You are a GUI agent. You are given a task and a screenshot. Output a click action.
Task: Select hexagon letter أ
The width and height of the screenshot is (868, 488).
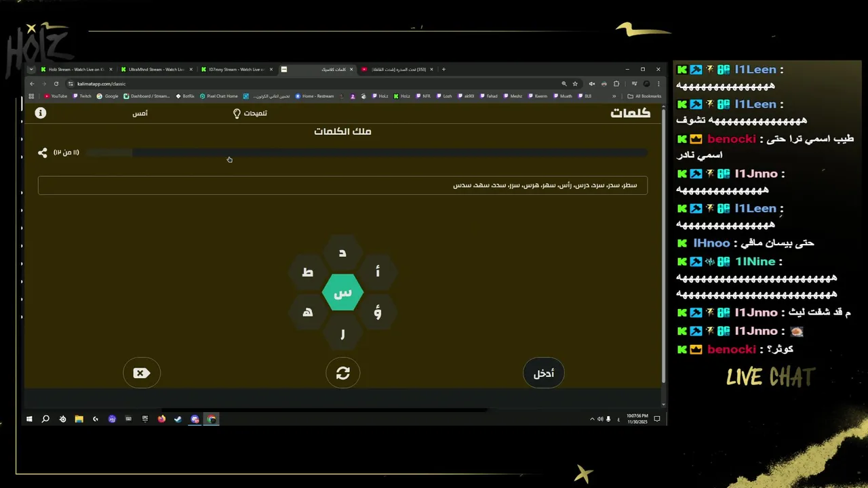click(x=378, y=272)
